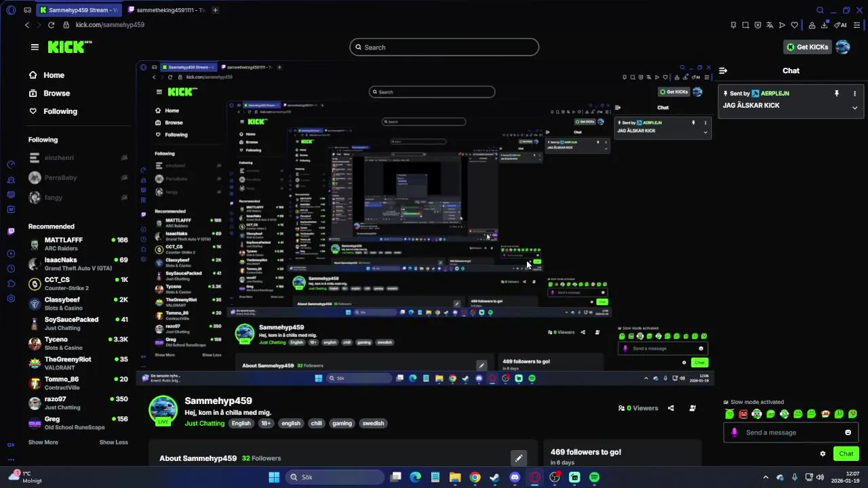868x488 pixels.
Task: Edit the About Sammehyp459 section pencil
Action: tap(518, 458)
